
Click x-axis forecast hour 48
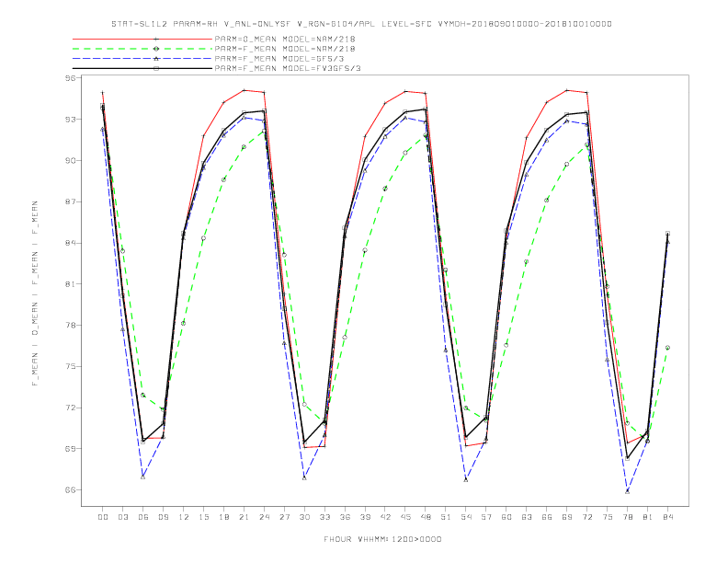coord(426,517)
